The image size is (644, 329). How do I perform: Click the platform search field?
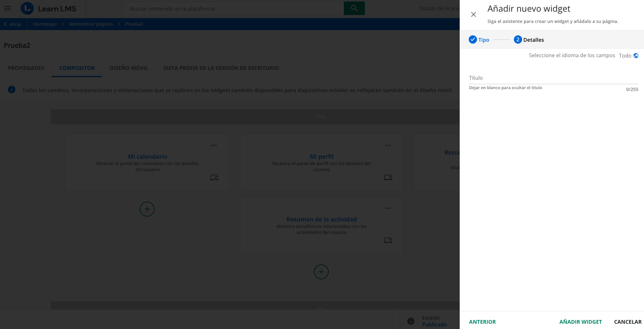234,8
